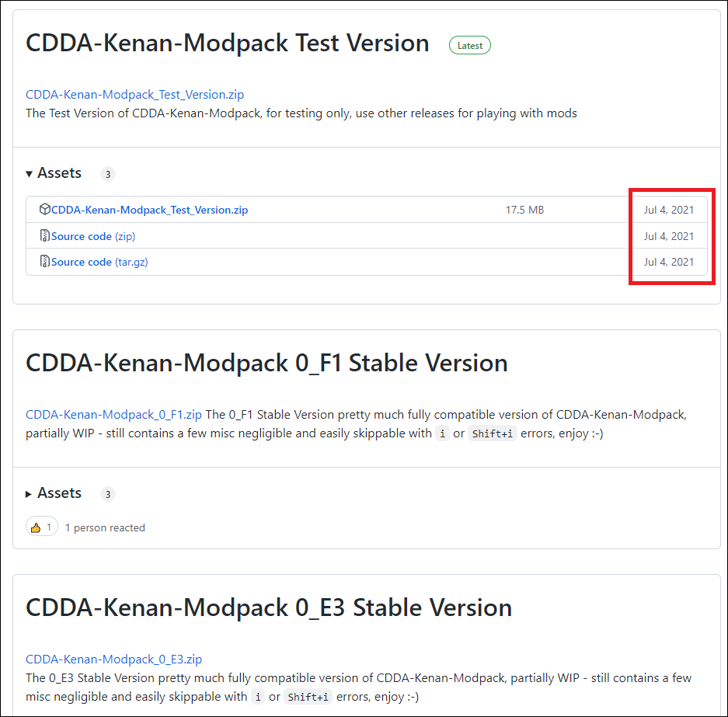Screen dimensions: 728x717
Task: Click the file-zip icon next to Source code (tar.gz)
Action: pyautogui.click(x=45, y=262)
